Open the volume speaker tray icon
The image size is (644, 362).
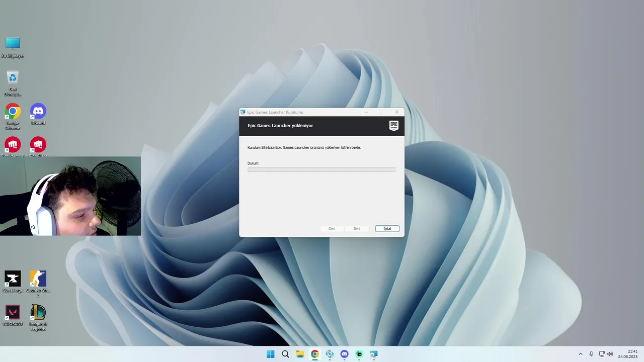610,354
